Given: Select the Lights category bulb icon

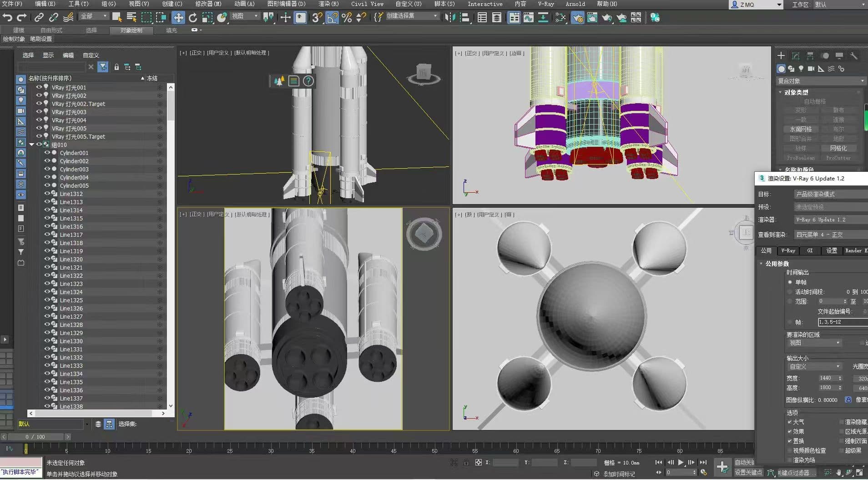Looking at the screenshot, I should click(801, 69).
